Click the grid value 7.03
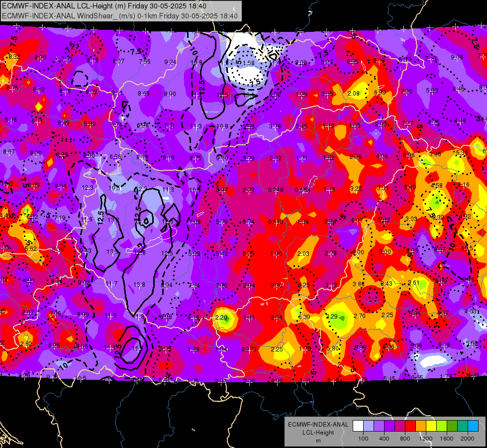Screen dimensions: 487x448 (x=406, y=92)
